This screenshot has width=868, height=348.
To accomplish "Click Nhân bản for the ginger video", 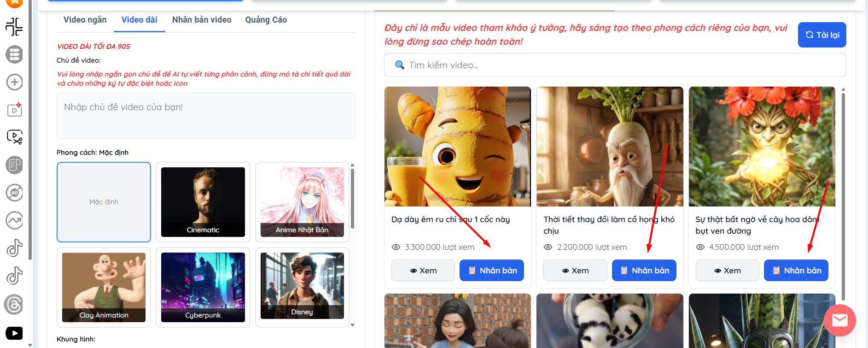I will tap(491, 271).
